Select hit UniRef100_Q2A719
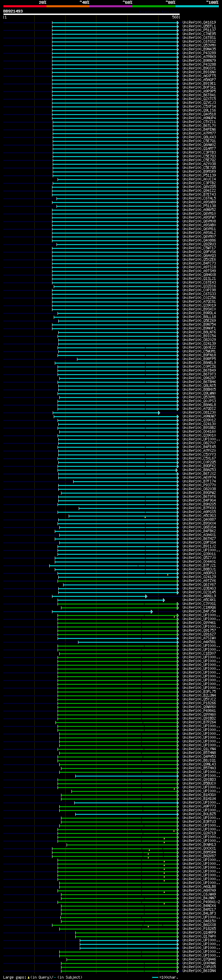The image size is (222, 980). point(199,833)
